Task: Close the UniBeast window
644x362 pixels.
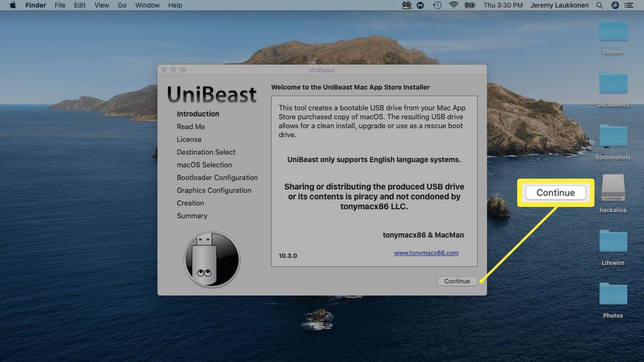Action: [x=164, y=70]
